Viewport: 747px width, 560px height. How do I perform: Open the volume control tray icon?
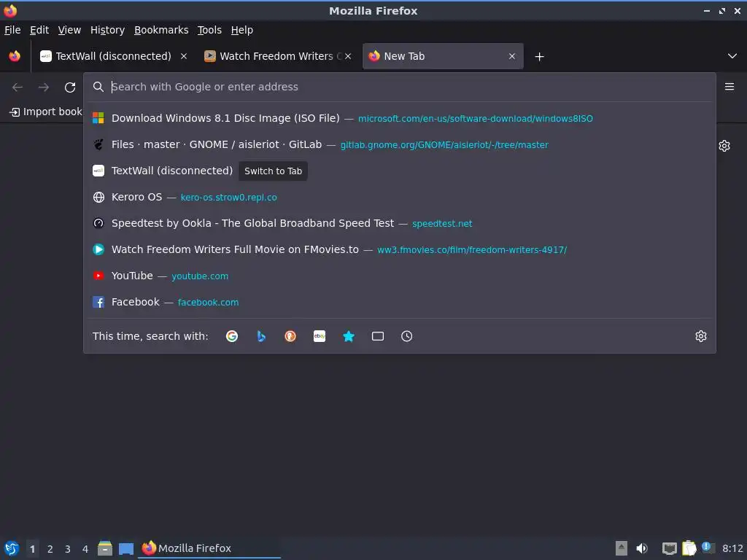(x=642, y=548)
